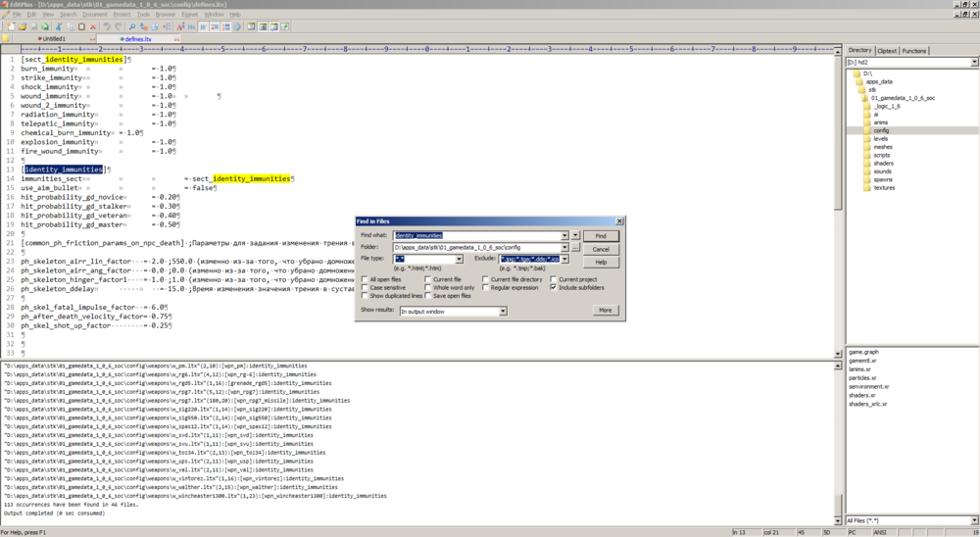Click the Open file toolbar icon
The height and width of the screenshot is (537, 980).
pos(21,26)
